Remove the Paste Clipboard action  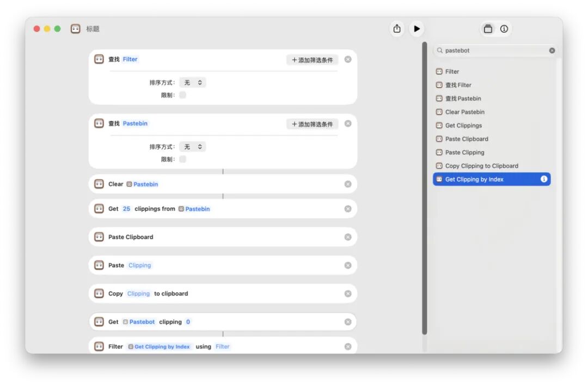348,237
